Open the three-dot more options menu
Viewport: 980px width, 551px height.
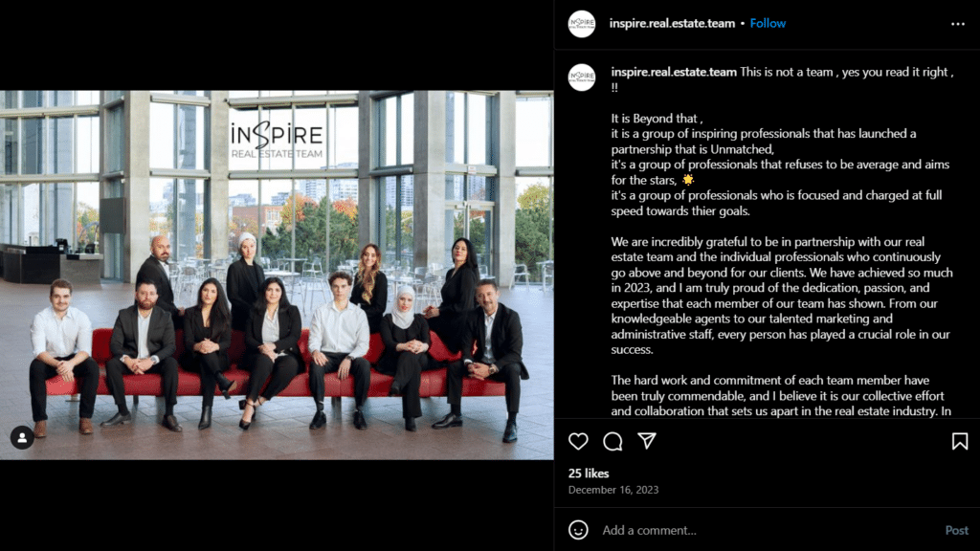pyautogui.click(x=957, y=24)
